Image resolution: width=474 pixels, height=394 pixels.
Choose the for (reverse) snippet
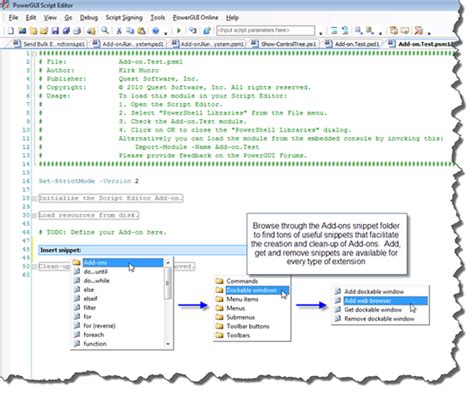coord(99,326)
